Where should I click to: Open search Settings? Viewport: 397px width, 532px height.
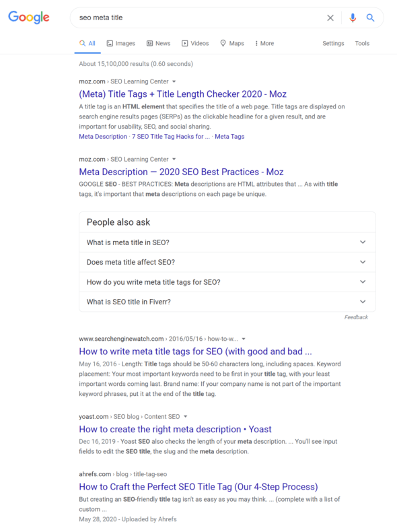(x=333, y=43)
